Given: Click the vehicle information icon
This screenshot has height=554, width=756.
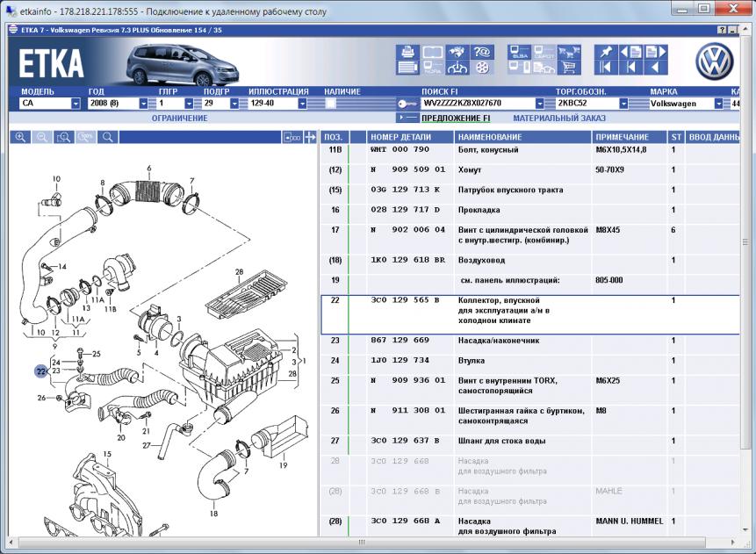Looking at the screenshot, I should coord(457,67).
